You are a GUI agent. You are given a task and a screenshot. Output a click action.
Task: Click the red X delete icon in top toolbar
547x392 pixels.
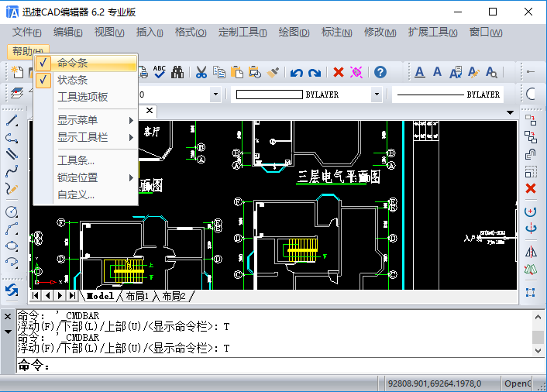click(x=339, y=72)
